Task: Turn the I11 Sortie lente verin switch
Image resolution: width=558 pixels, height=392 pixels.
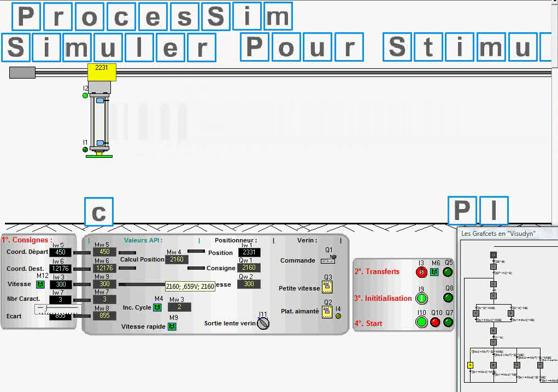Action: 263,323
